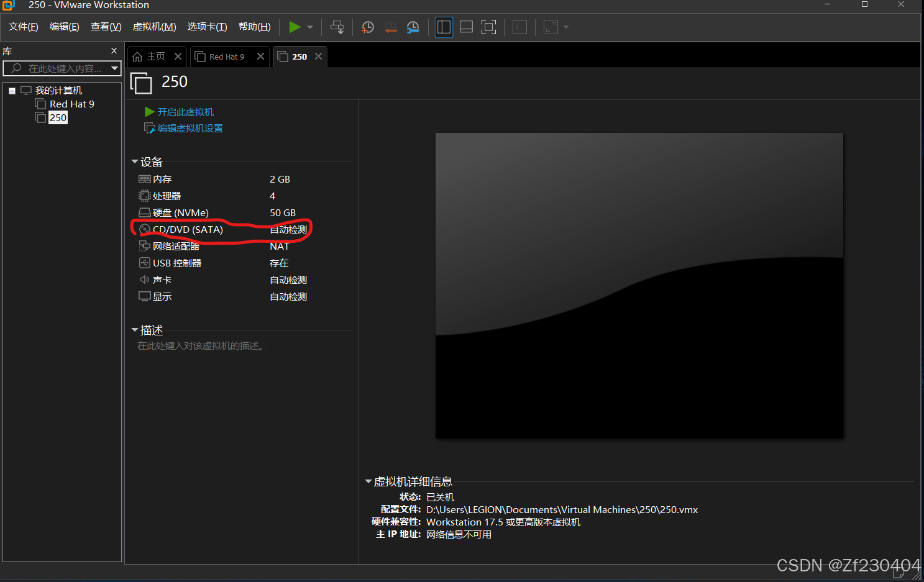
Task: Open the 编辑(E) menu
Action: 64,27
